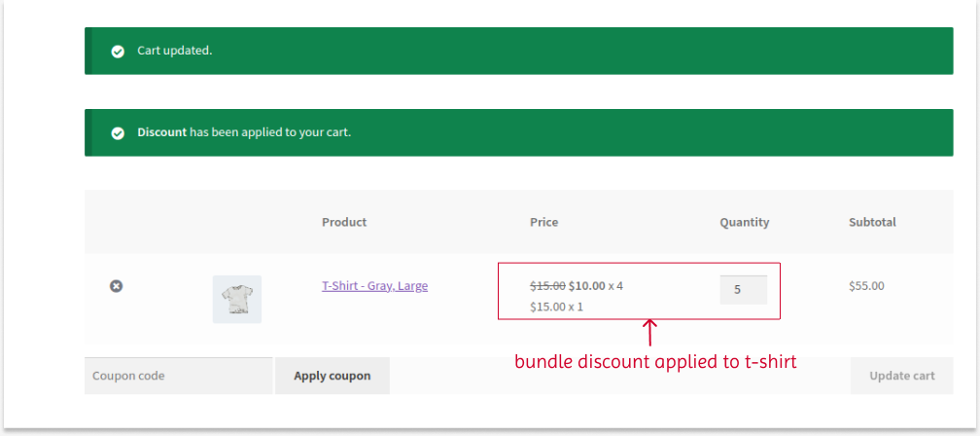Click the Update cart button

pos(902,376)
